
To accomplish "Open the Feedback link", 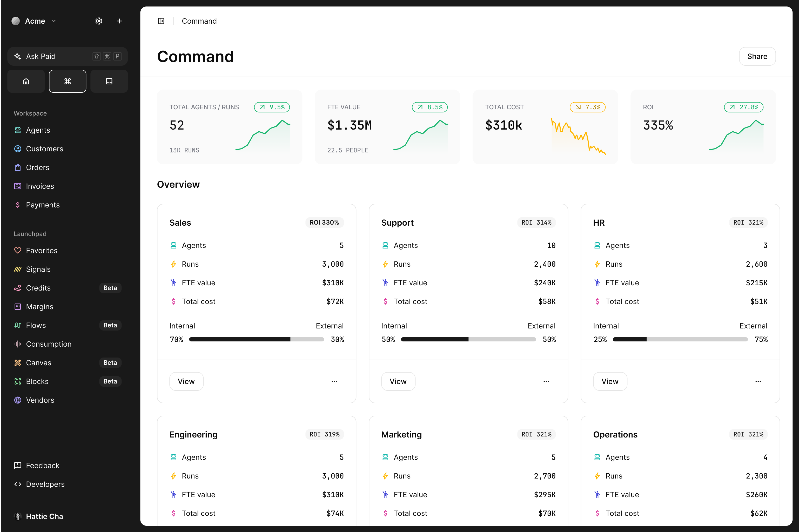I will coord(18,466).
